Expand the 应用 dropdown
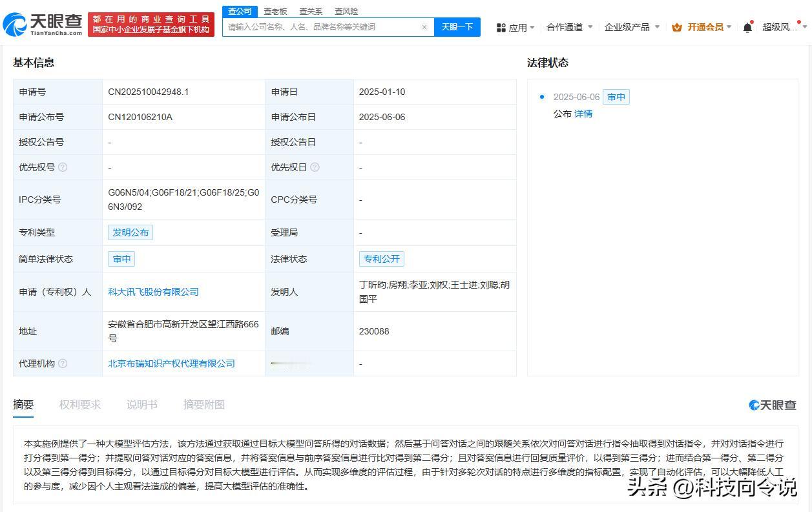Screen dimensions: 812x512 pos(532,28)
